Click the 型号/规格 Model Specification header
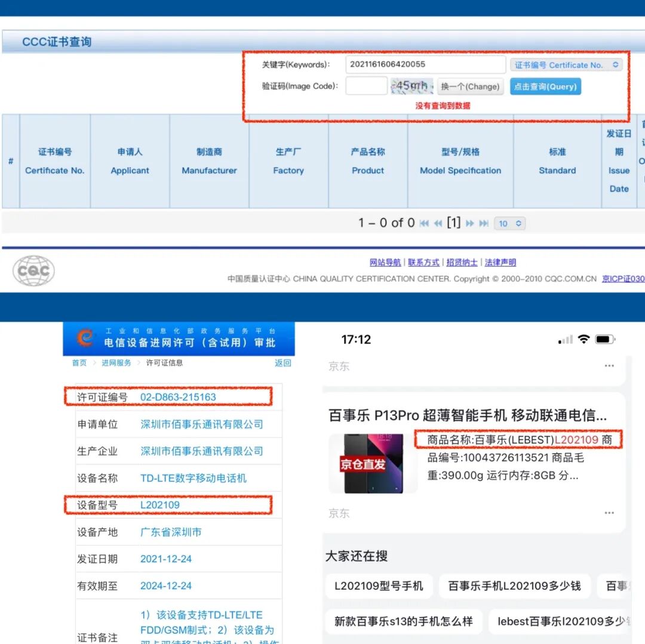The height and width of the screenshot is (644, 645). [x=460, y=161]
